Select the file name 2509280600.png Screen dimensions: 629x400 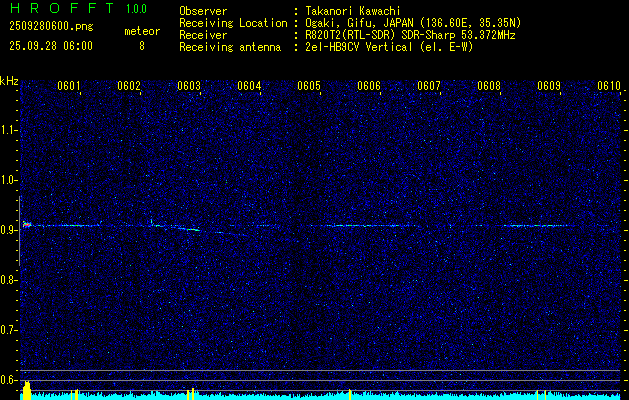click(51, 26)
